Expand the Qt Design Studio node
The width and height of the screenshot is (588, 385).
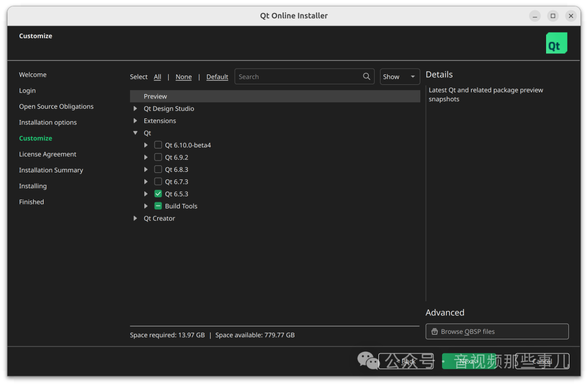(x=135, y=109)
